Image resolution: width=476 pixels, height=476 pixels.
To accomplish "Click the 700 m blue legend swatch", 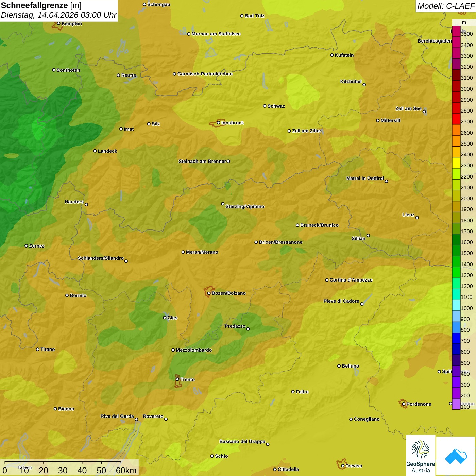I will pyautogui.click(x=456, y=338).
